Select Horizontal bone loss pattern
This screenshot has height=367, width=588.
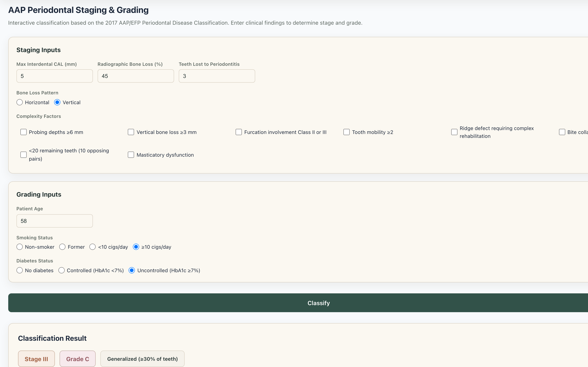[x=20, y=102]
